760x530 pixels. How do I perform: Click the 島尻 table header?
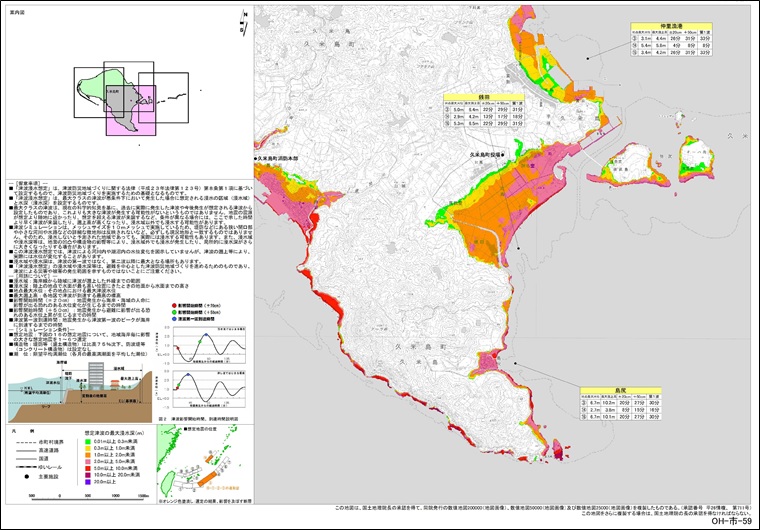click(x=621, y=390)
